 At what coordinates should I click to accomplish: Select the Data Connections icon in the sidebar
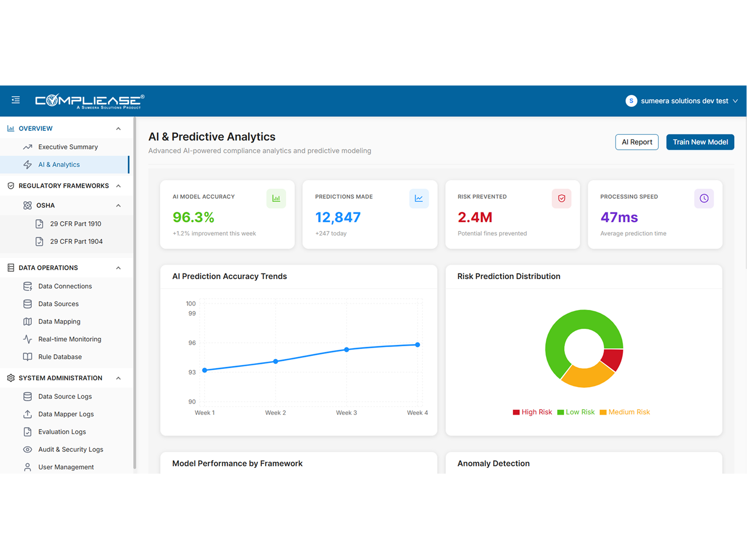click(28, 286)
